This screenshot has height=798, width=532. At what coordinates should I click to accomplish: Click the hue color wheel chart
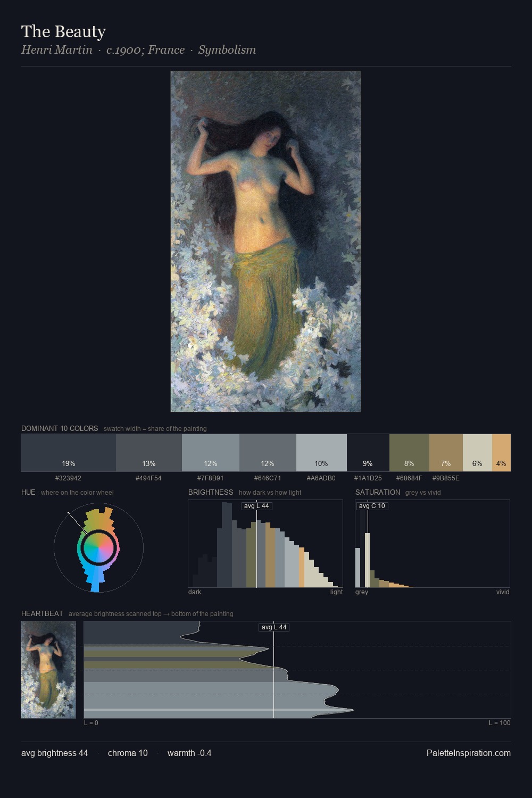point(98,548)
